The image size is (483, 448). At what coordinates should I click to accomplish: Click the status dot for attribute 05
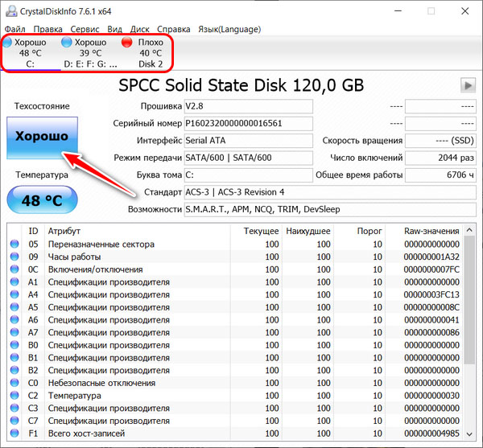click(x=14, y=244)
